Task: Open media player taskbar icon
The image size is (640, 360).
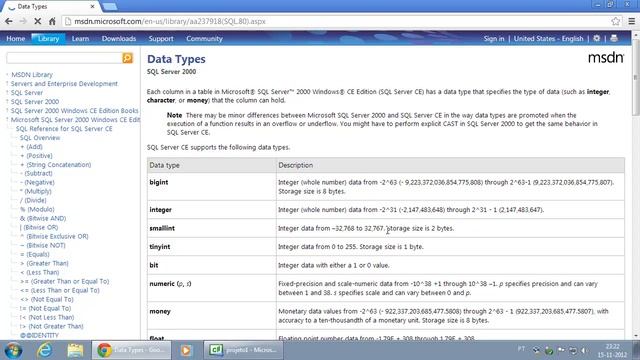Action: pos(186,350)
